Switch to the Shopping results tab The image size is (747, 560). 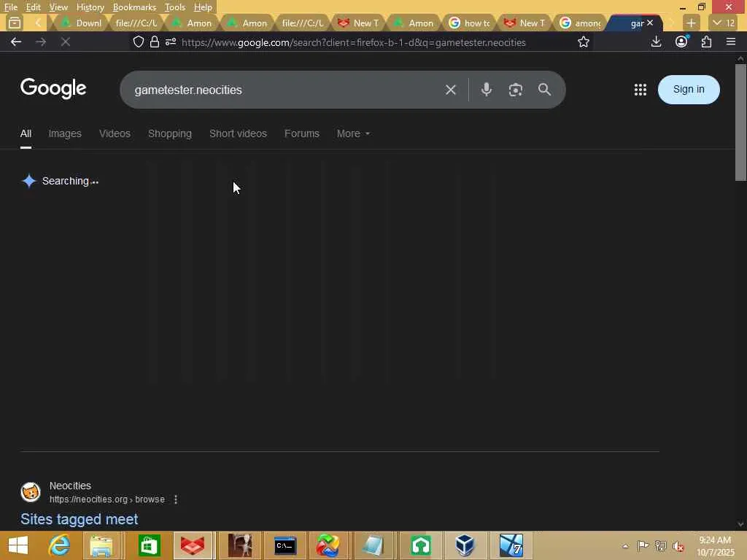pos(169,134)
